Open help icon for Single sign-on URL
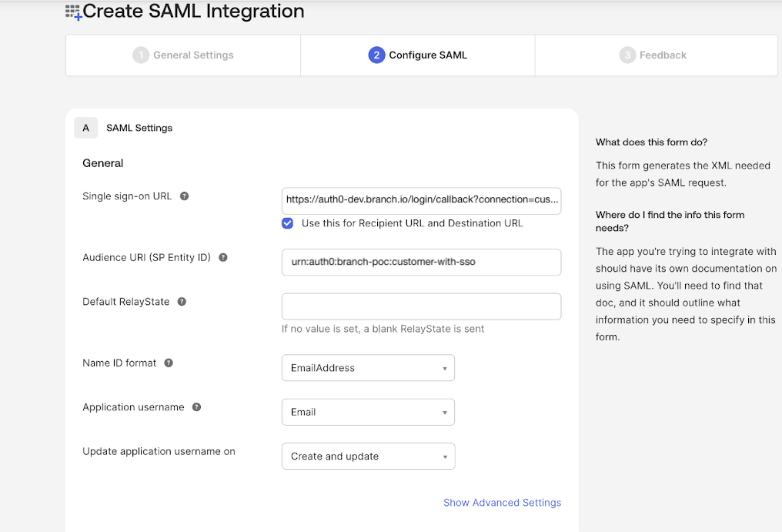Viewport: 782px width, 532px height. (185, 196)
